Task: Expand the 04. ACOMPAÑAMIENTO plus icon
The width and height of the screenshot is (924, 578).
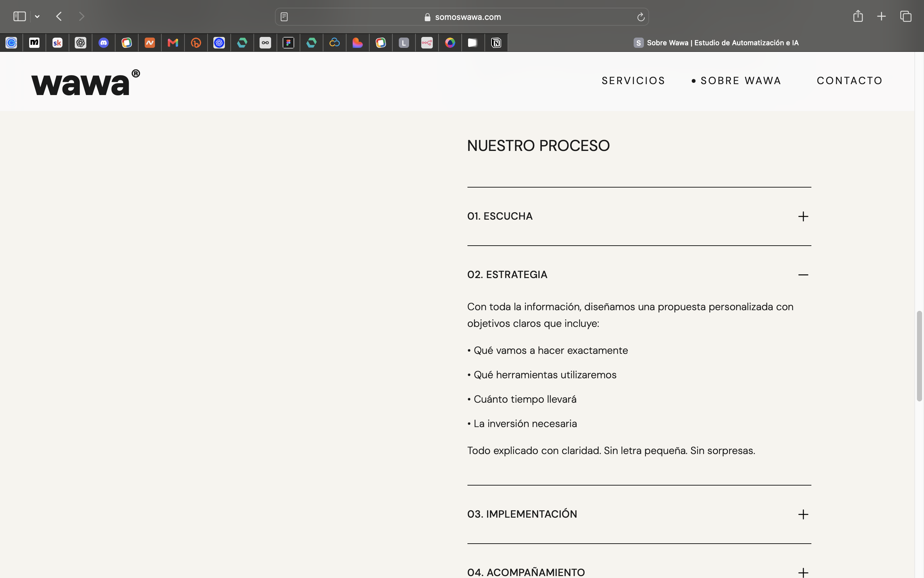Action: 803,572
